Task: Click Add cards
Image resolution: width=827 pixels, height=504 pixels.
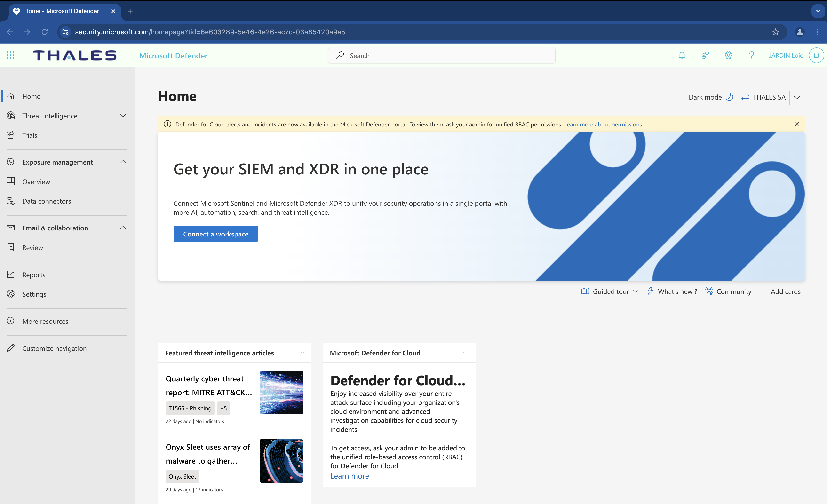Action: point(780,291)
